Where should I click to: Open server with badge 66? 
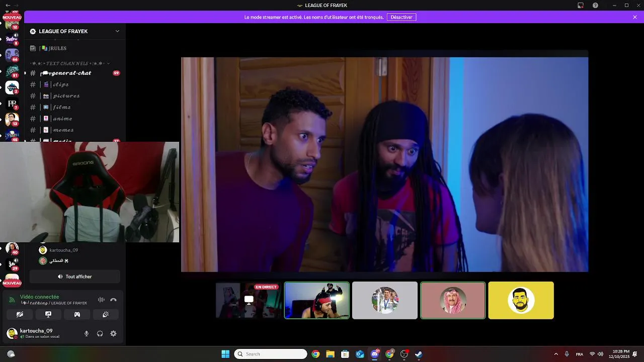coord(12,54)
